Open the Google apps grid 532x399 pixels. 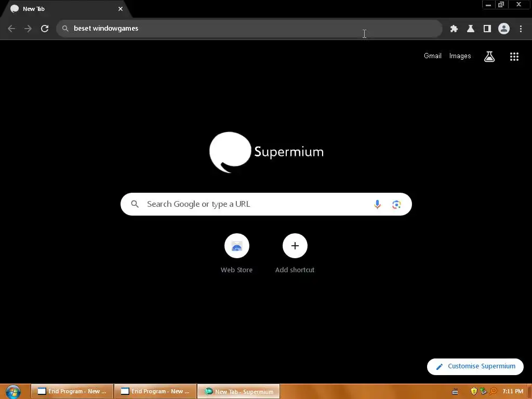(514, 56)
